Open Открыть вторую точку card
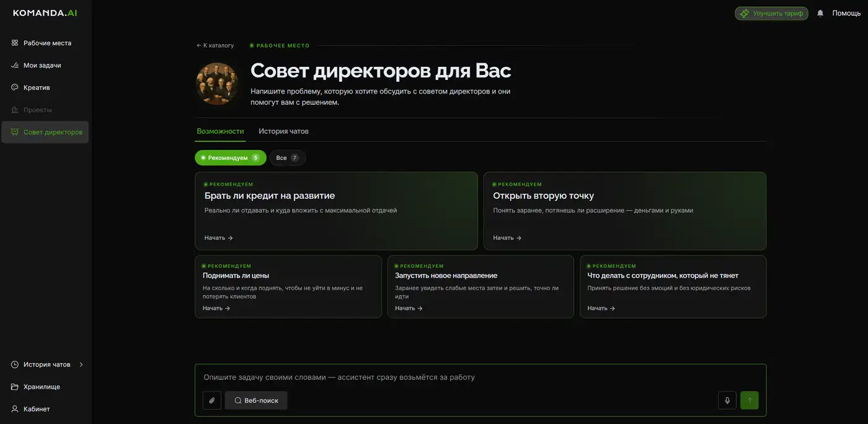 625,211
